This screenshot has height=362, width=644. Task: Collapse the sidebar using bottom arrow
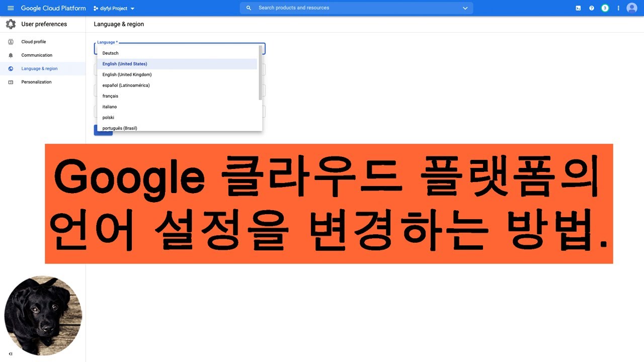(x=11, y=354)
